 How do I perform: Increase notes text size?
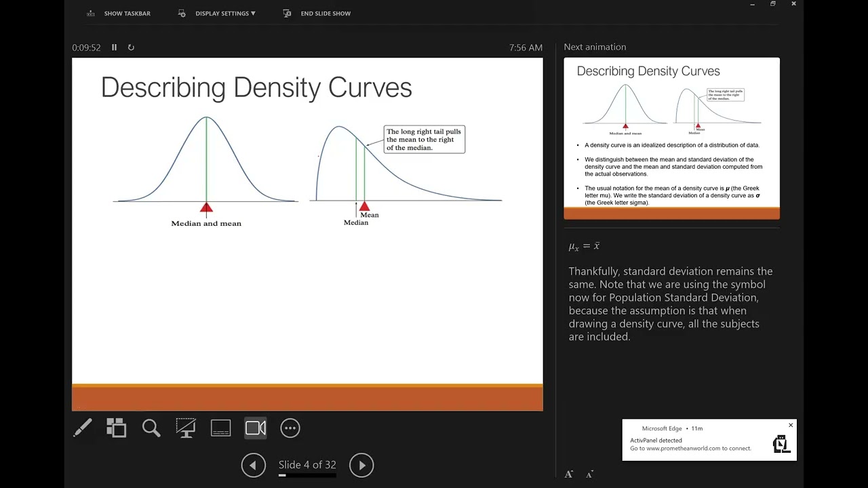pyautogui.click(x=569, y=474)
